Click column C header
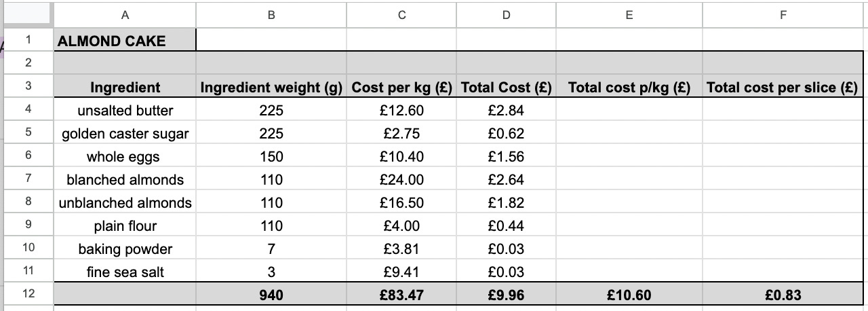Screen dimensions: 868x311 coord(401,14)
